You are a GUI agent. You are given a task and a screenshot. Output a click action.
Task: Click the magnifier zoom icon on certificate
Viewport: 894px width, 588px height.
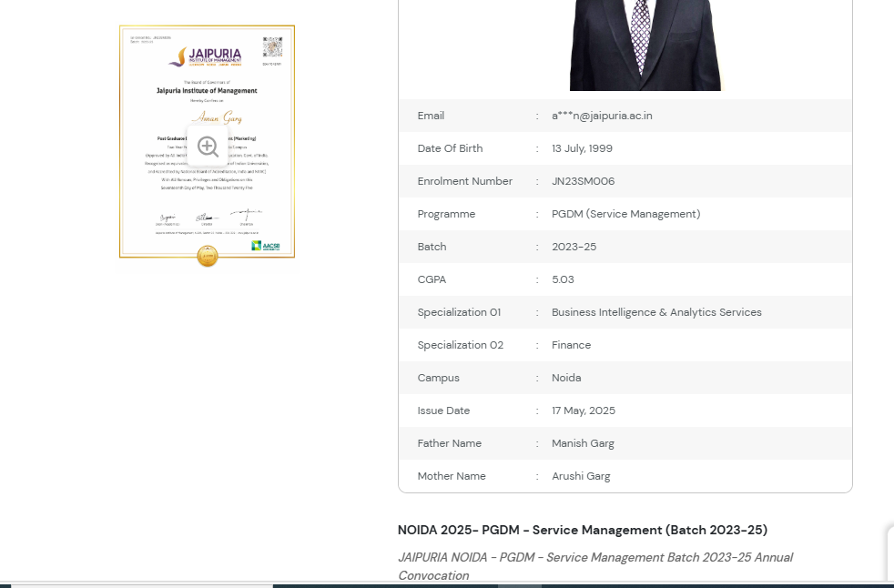tap(208, 147)
